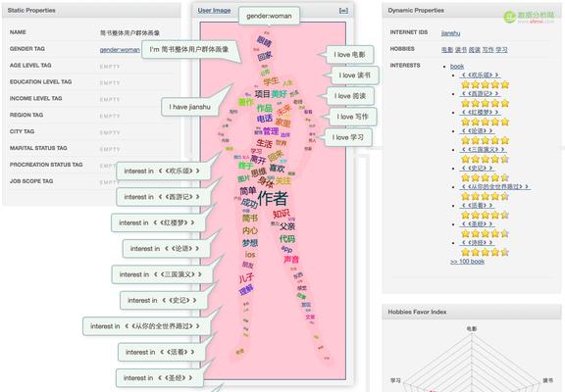Viewport: 565px width, 392px height.
Task: Click the pink 声音 word in the word cloud
Action: tap(291, 259)
